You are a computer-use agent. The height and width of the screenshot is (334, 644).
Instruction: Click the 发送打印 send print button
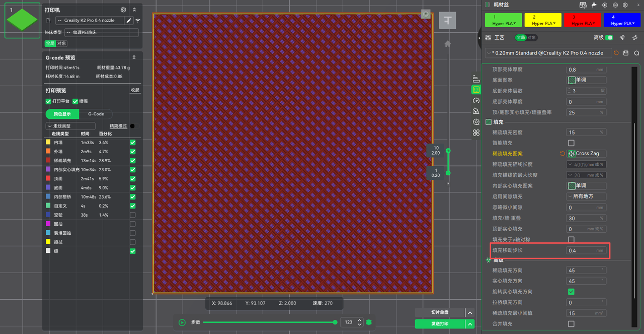click(439, 323)
